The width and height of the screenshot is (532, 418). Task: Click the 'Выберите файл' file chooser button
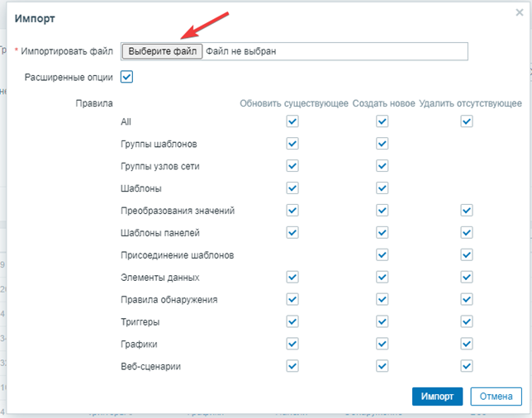[163, 51]
